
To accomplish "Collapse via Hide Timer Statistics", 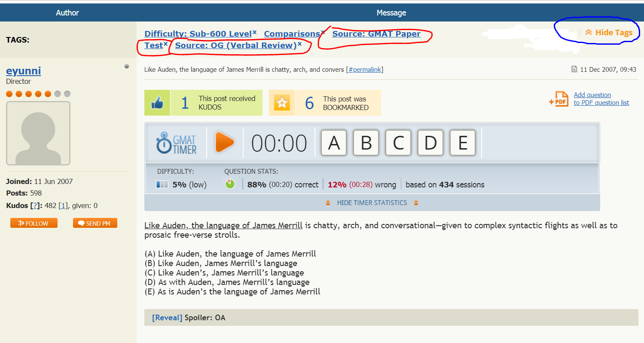I will tap(372, 202).
